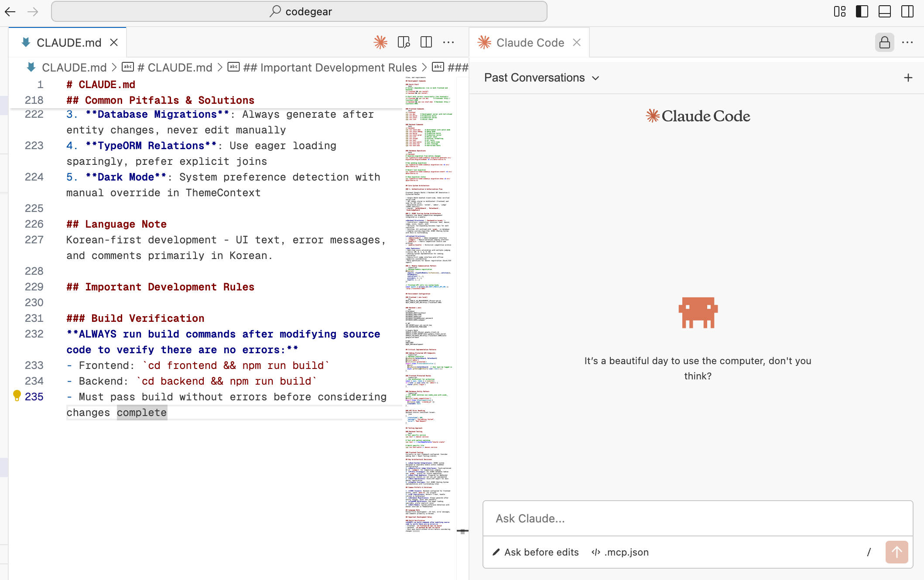Open the customize layout icon
Screen dimensions: 924x580
click(x=839, y=11)
